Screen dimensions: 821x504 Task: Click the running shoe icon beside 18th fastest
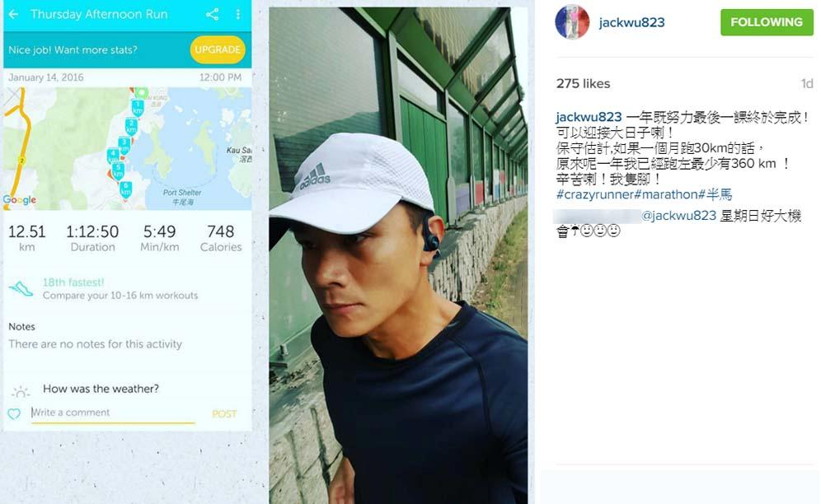[x=21, y=288]
